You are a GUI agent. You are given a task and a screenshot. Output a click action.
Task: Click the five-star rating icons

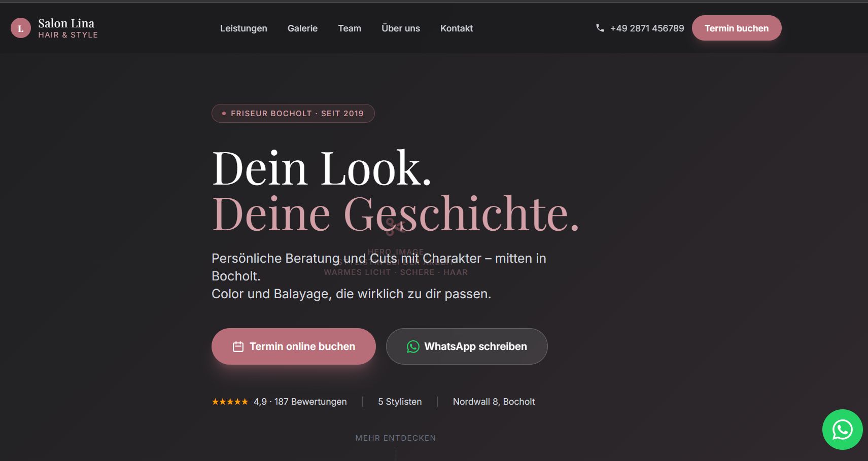click(230, 402)
